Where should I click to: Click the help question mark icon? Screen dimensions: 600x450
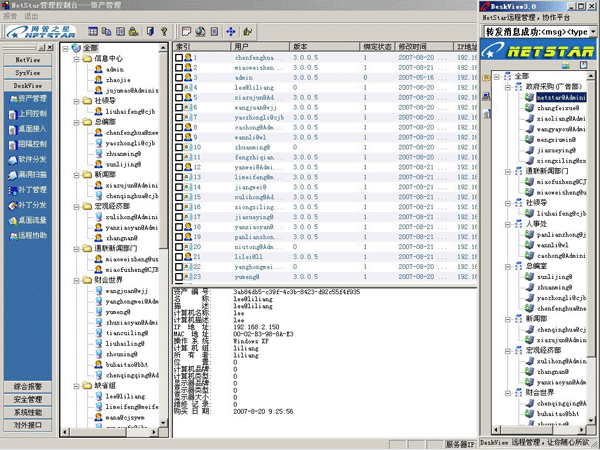coord(164,31)
